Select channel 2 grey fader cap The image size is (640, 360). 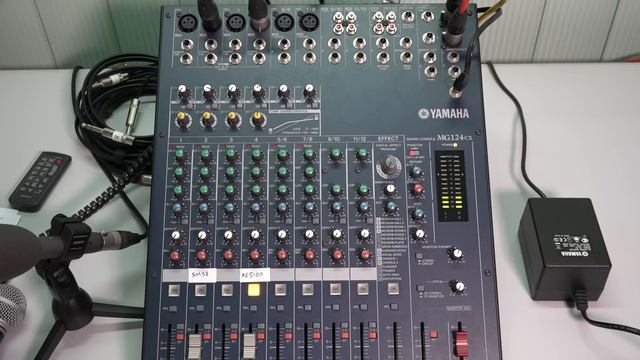click(x=195, y=347)
